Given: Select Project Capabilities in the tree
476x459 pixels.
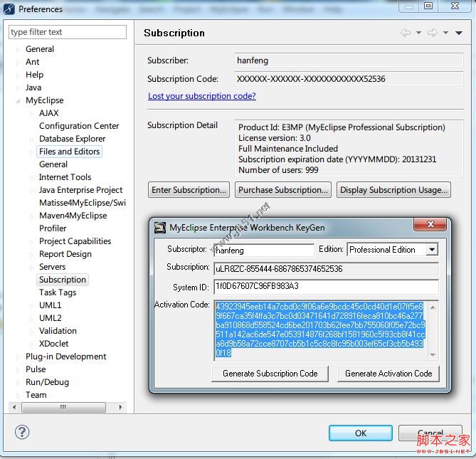Looking at the screenshot, I should [x=75, y=241].
